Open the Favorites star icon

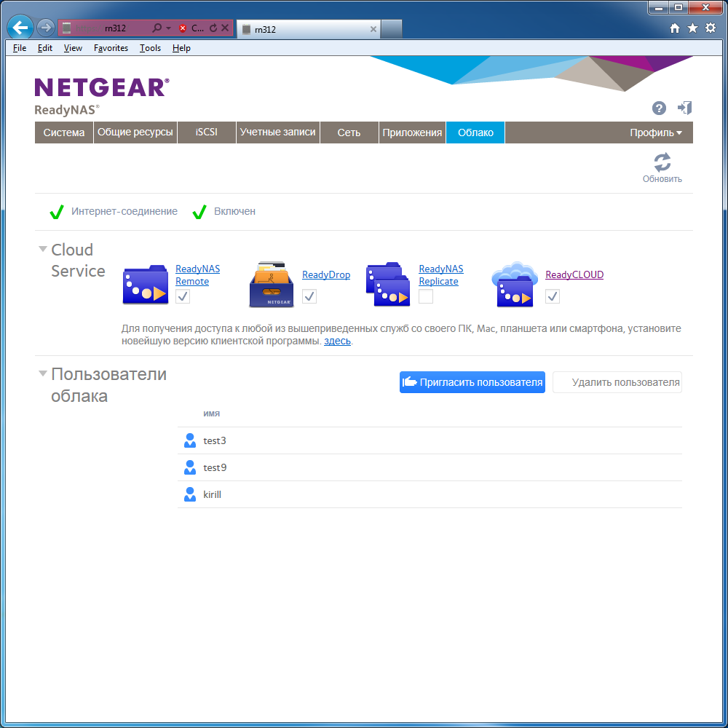click(692, 28)
